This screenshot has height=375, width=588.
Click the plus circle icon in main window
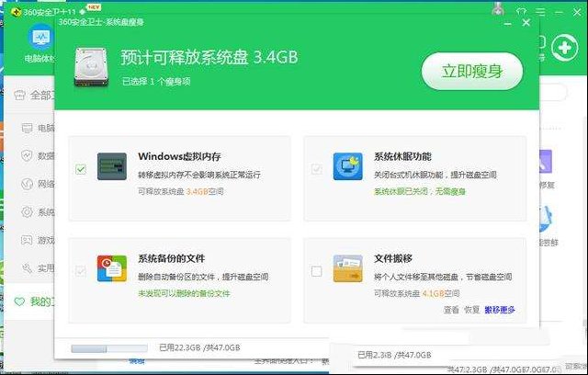[565, 48]
